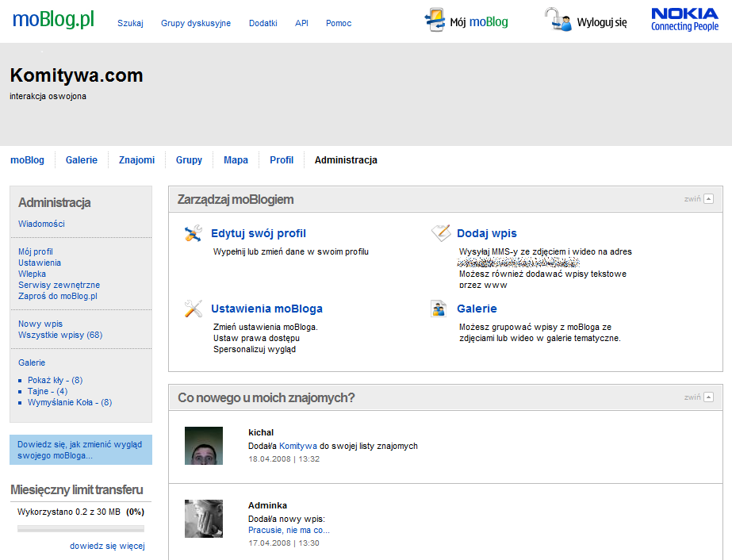Open the API link in top navigation
The image size is (732, 560).
301,23
